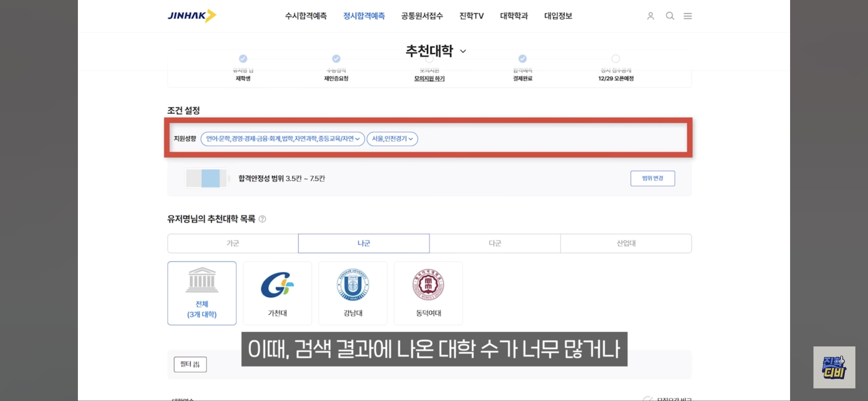868x401 pixels.
Task: Select the 가천대 university logo
Action: 277,285
